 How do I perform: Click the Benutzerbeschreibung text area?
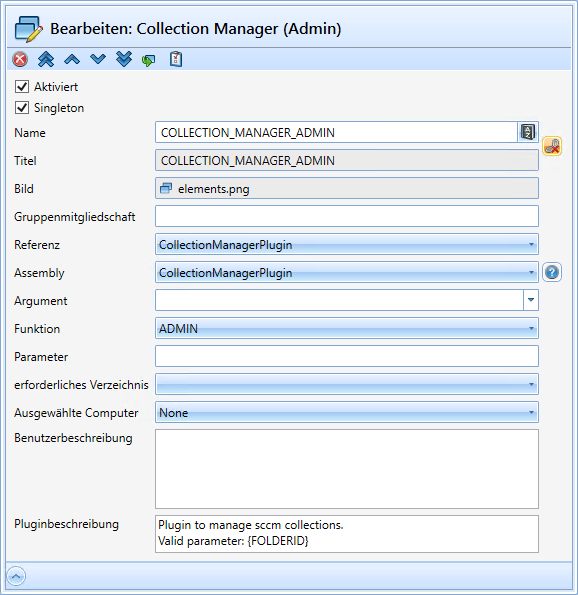346,469
